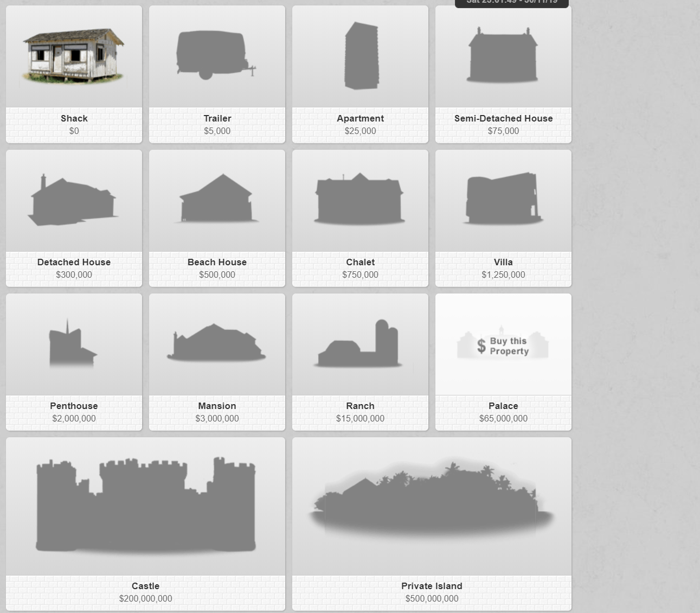
Task: Pick the Ranch barn silhouette
Action: click(358, 343)
